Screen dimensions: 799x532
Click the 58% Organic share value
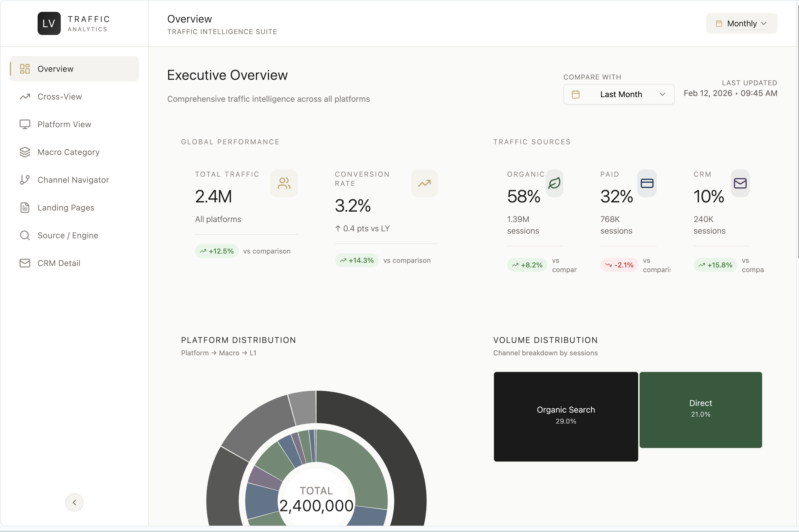523,196
